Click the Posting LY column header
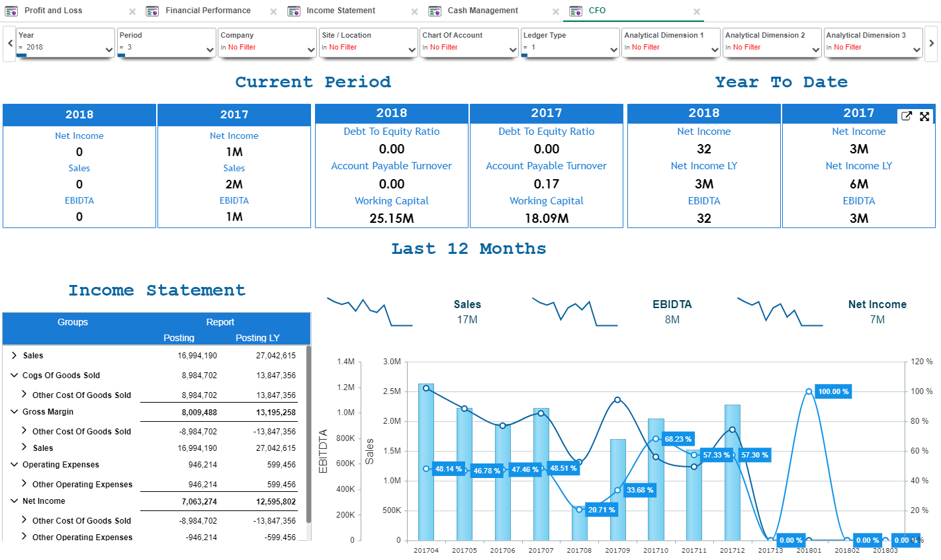Screen dimensions: 941x560 (x=257, y=338)
